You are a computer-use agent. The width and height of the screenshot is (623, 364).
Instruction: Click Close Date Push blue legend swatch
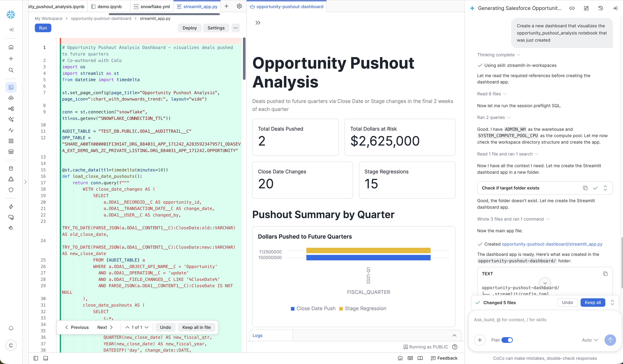pyautogui.click(x=293, y=309)
